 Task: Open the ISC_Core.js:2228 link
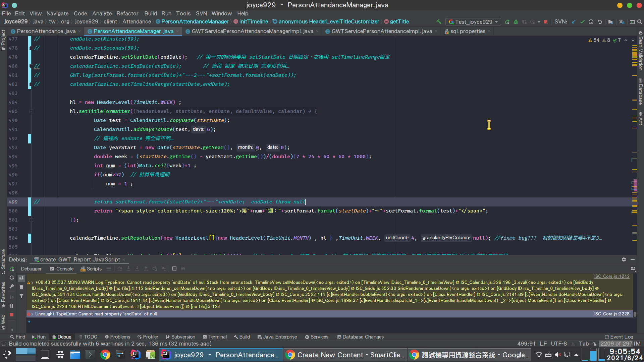coord(611,314)
